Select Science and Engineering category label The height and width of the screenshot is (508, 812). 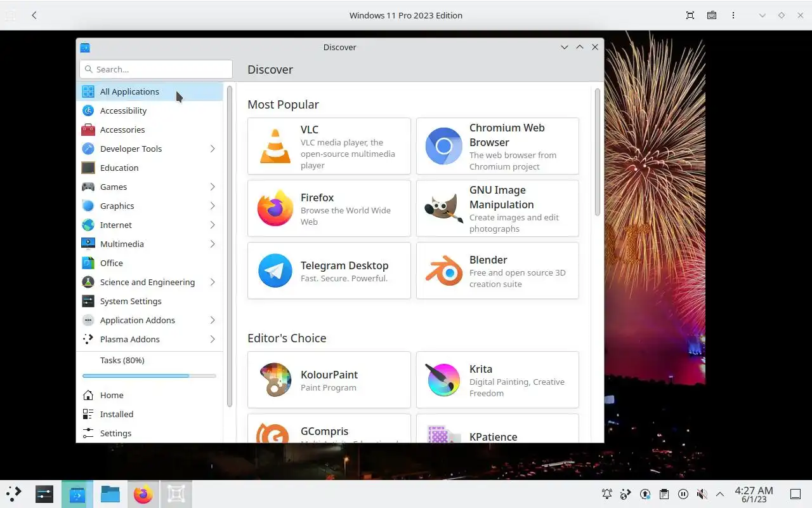[x=147, y=282]
